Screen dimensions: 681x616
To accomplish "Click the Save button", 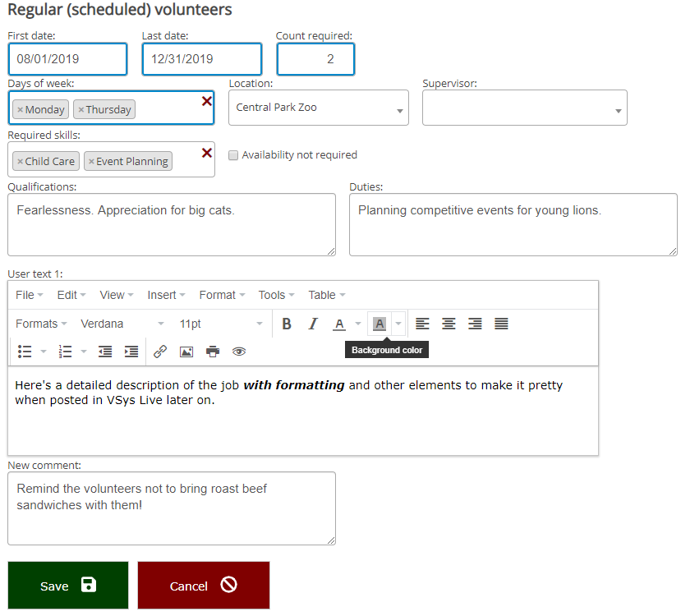I will [x=68, y=586].
